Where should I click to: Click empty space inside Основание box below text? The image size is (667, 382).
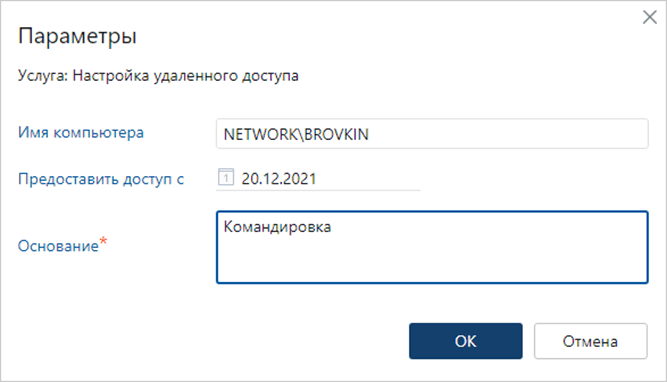click(432, 262)
